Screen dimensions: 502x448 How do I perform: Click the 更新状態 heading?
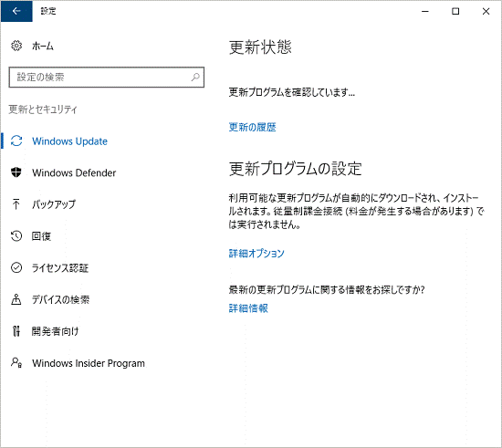260,47
